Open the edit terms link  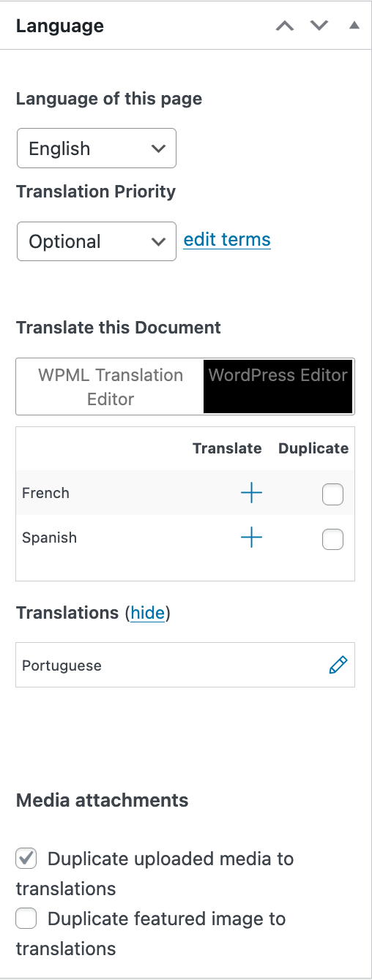(227, 240)
